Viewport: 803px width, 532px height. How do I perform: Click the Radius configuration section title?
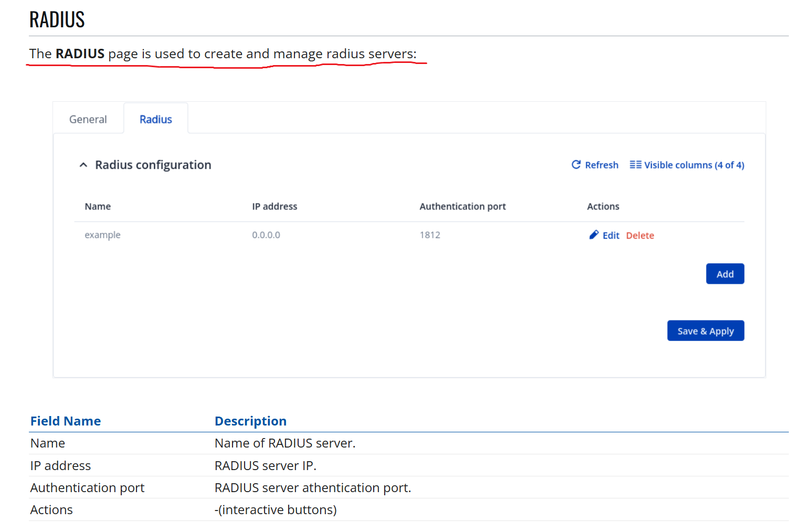coord(153,165)
